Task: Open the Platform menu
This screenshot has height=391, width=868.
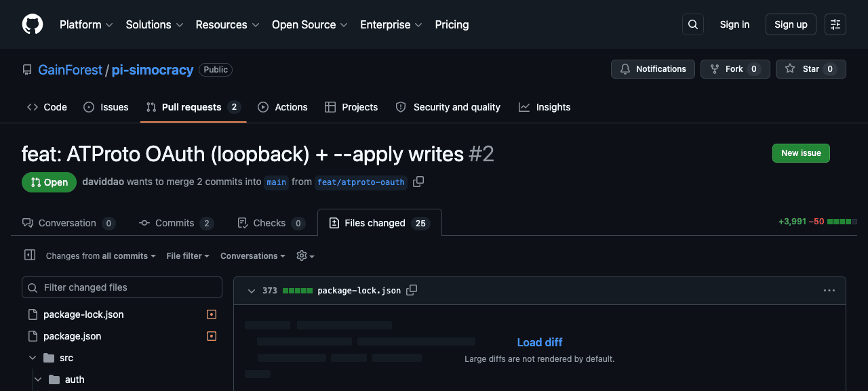Action: click(x=86, y=24)
